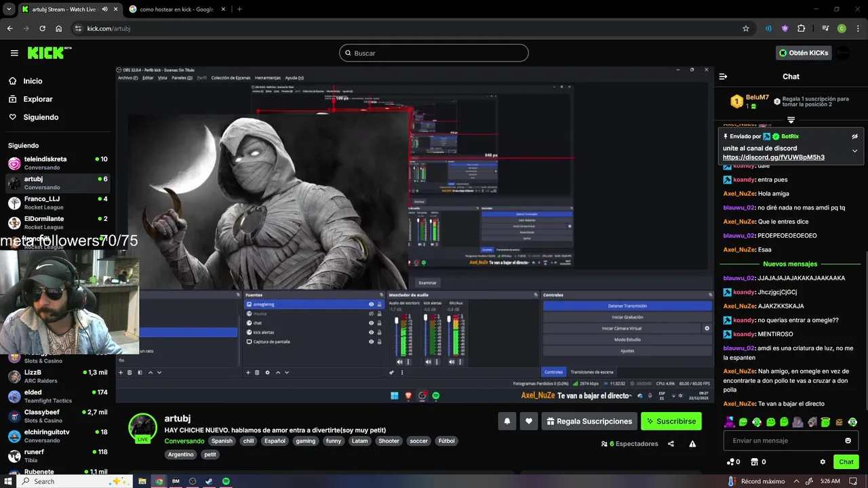This screenshot has height=488, width=868.
Task: Open Franco_LLJ channel in sidebar
Action: (x=58, y=203)
